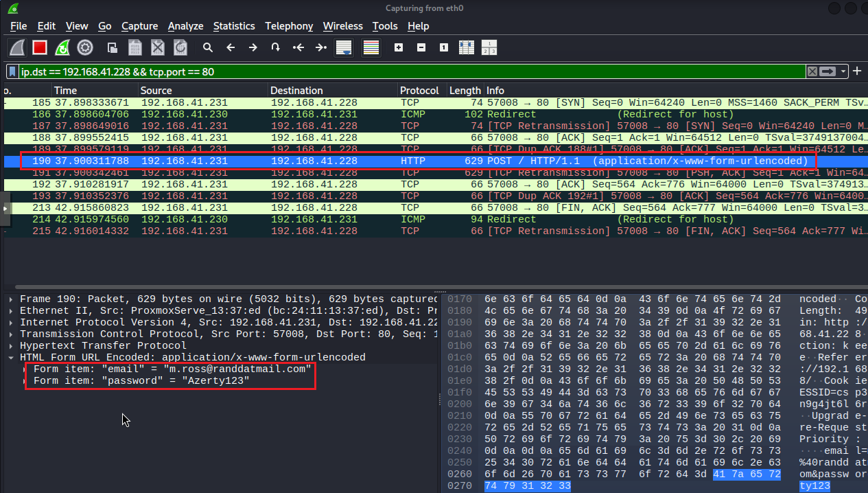Screen dimensions: 868x493
Task: Expand the Hypertext Transfer Protocol tree
Action: click(x=11, y=345)
